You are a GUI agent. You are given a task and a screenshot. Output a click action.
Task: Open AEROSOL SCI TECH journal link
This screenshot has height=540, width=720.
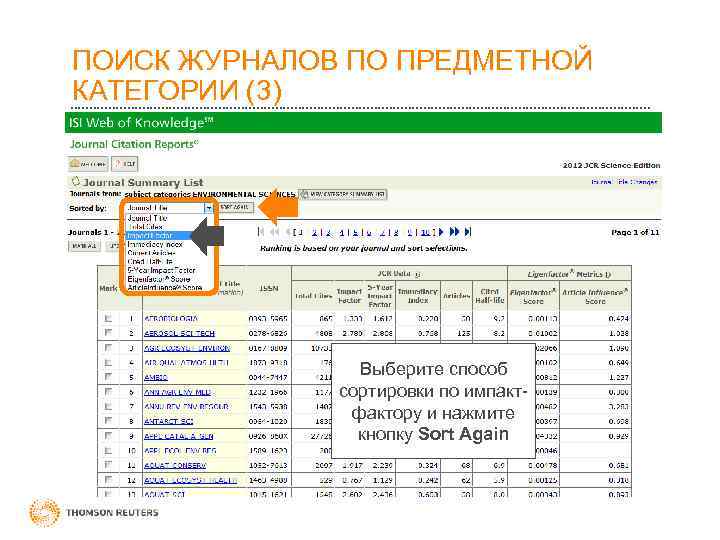[x=180, y=333]
